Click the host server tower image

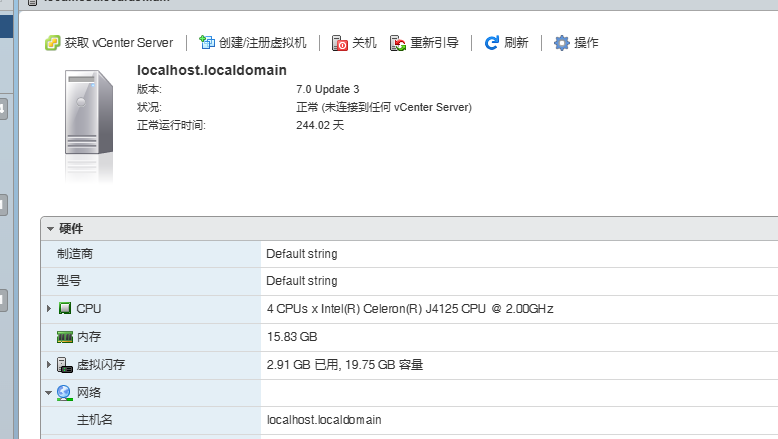(x=89, y=112)
